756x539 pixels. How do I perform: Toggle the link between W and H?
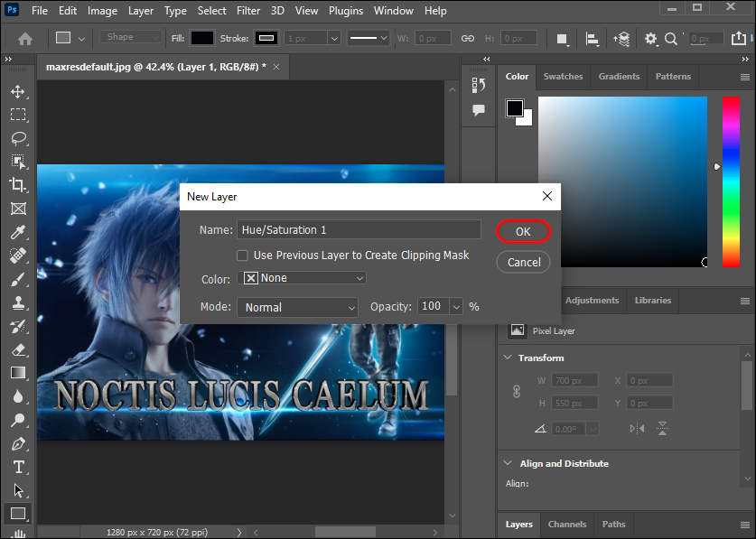point(518,392)
